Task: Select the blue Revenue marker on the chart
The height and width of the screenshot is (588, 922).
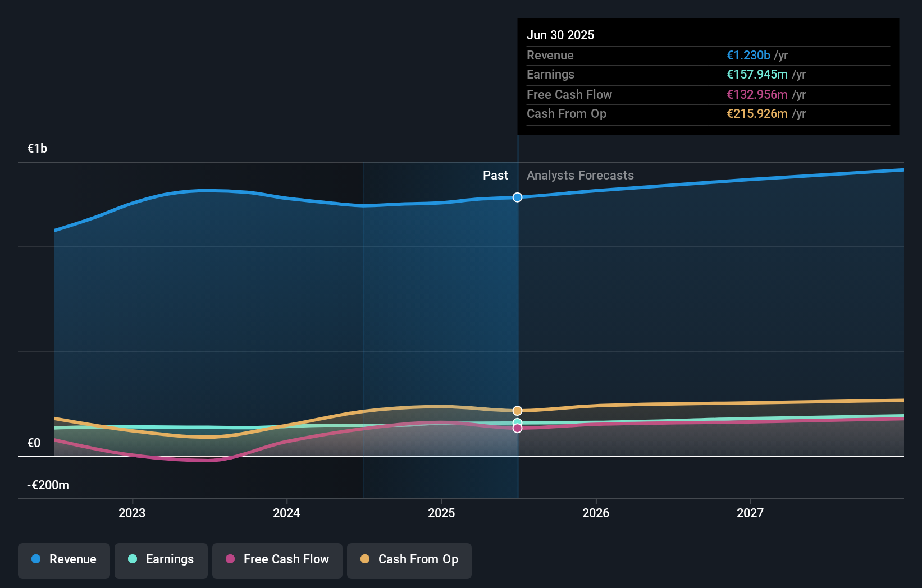Action: (x=517, y=197)
